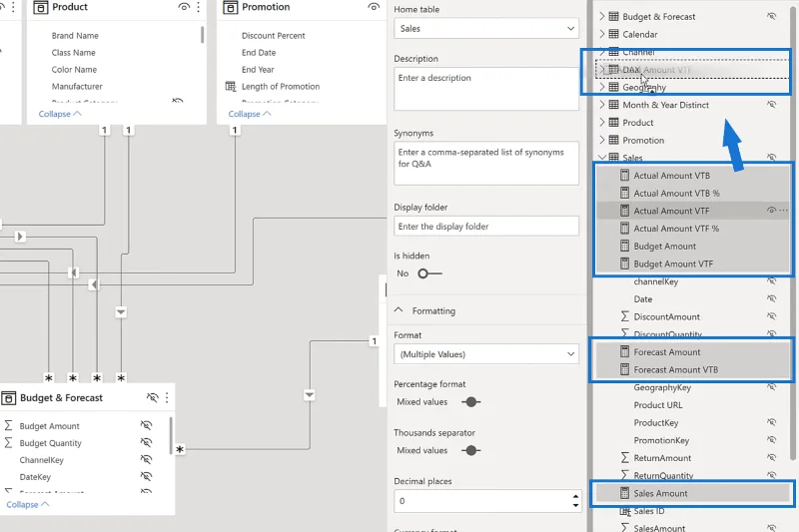Click the Forecast Amount VTB measure icon
Image resolution: width=799 pixels, height=532 pixels.
624,369
